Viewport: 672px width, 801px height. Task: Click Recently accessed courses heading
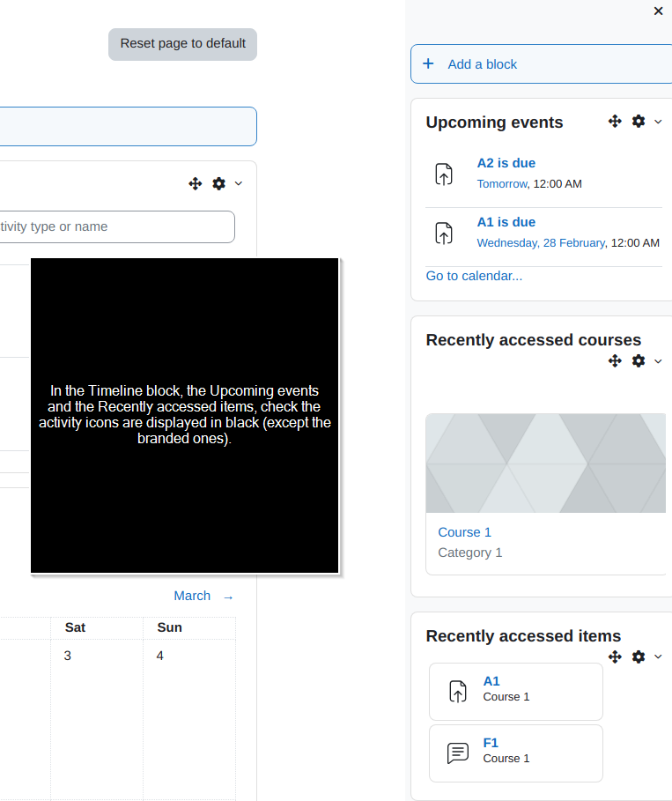533,340
